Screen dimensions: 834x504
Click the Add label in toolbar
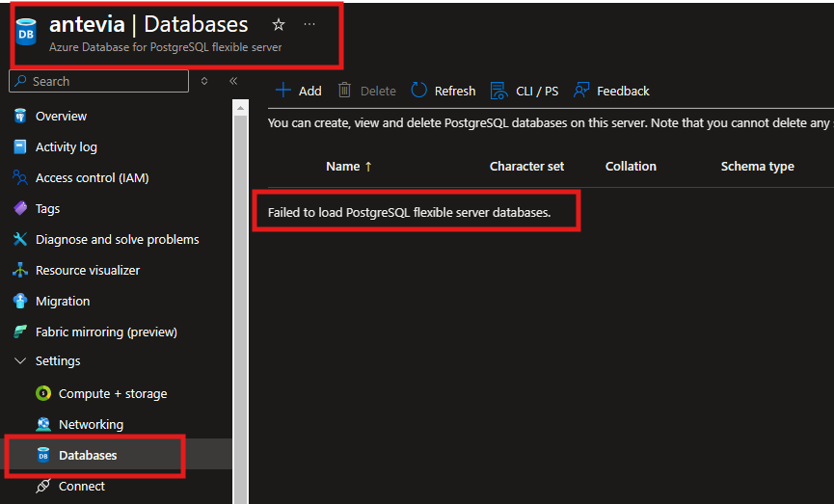tap(310, 91)
